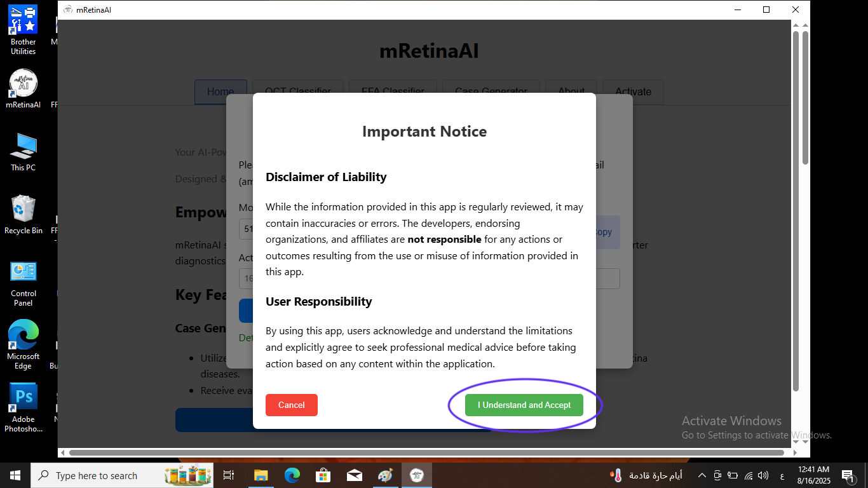Switch to the Home tab
This screenshot has height=488, width=868.
click(x=220, y=91)
